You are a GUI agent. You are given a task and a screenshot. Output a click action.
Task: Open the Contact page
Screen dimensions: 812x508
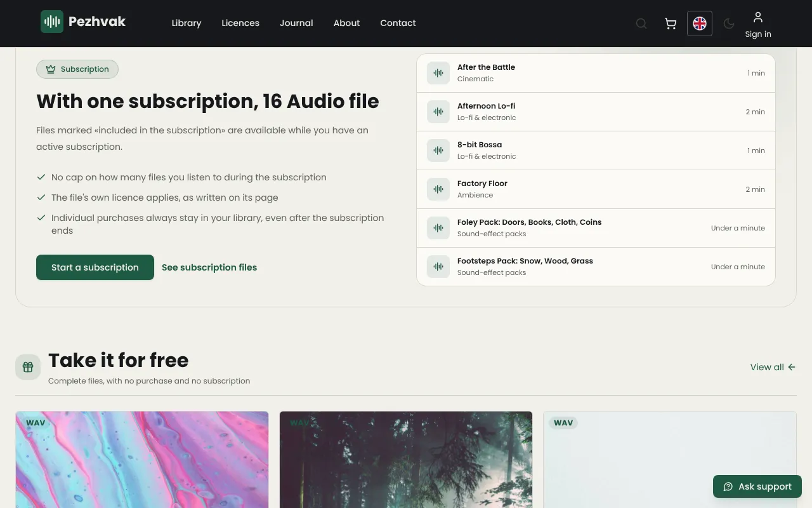[398, 23]
